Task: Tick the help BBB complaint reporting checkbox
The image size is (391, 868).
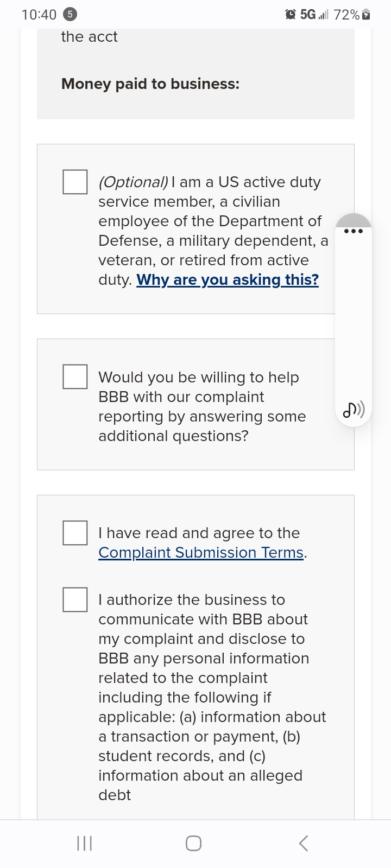Action: 75,376
